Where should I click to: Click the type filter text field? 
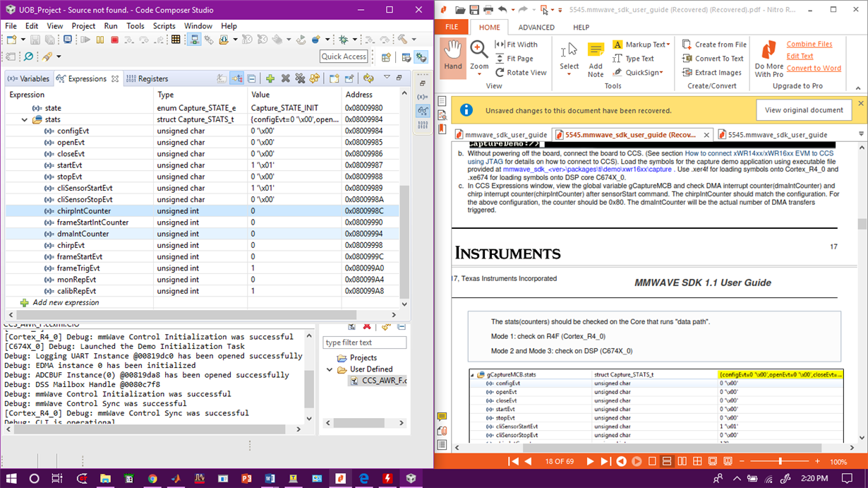(364, 343)
